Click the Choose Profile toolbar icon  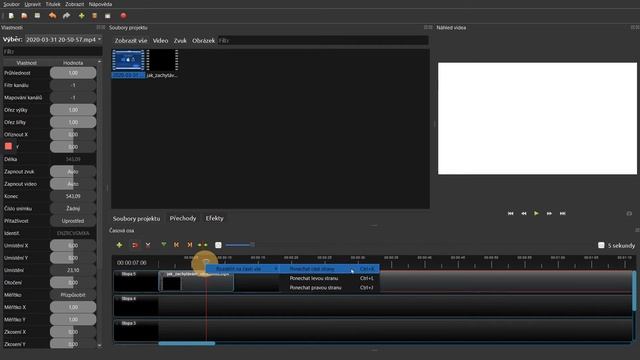pyautogui.click(x=94, y=16)
